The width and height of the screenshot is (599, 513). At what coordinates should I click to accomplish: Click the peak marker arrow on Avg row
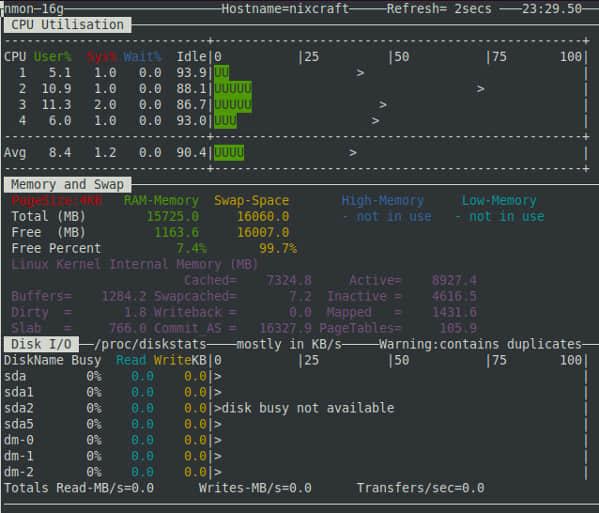click(x=353, y=153)
